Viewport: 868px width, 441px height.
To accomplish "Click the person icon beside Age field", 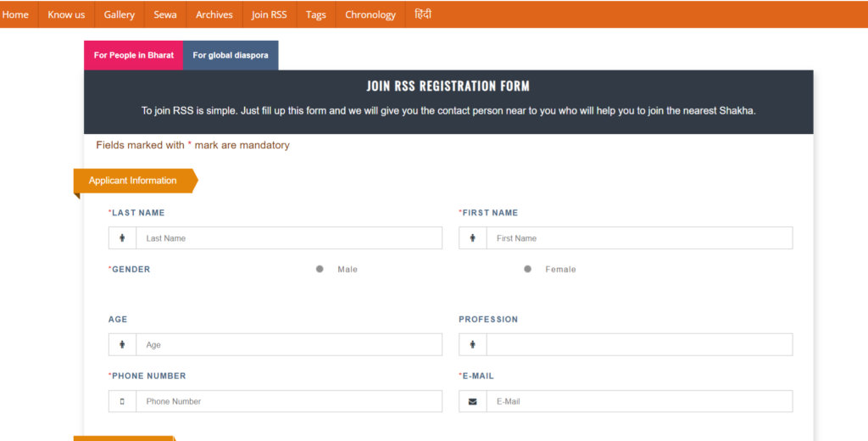I will coord(122,345).
